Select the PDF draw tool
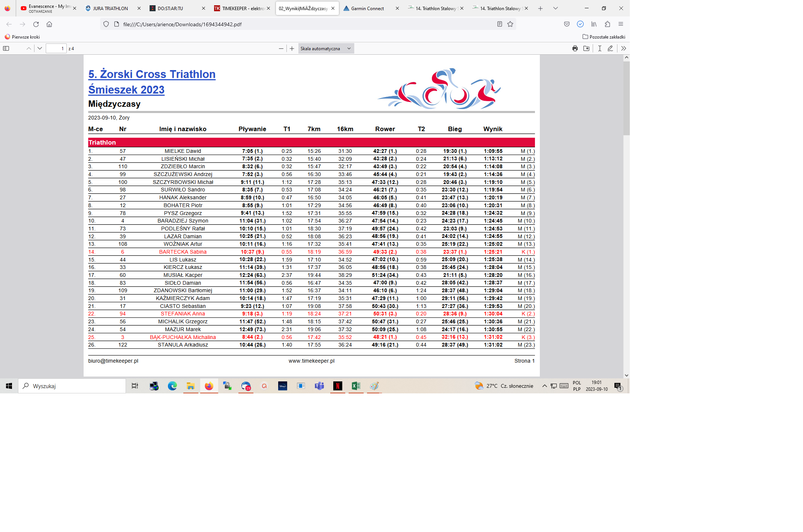The height and width of the screenshot is (532, 803). point(610,48)
